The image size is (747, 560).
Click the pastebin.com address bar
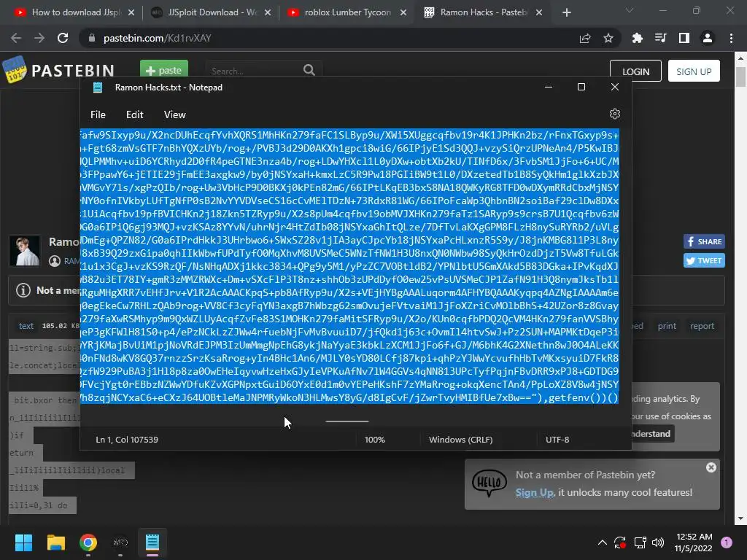click(x=329, y=38)
